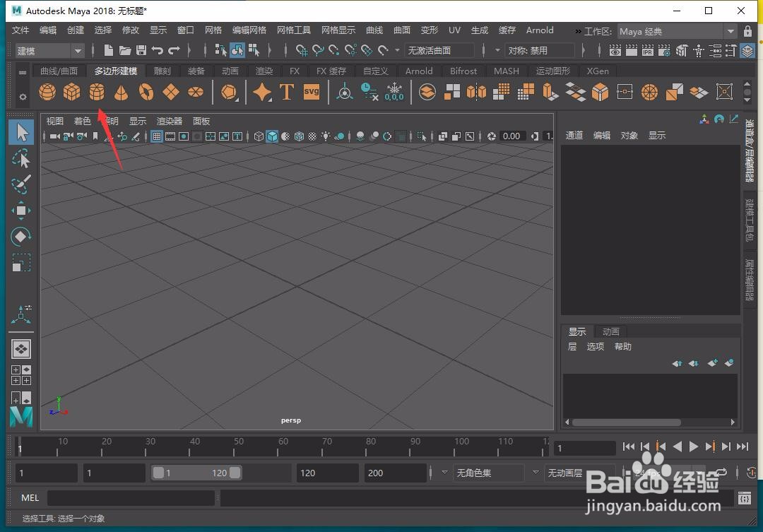This screenshot has height=532, width=763.
Task: Click 选项 in layer editor
Action: (595, 347)
